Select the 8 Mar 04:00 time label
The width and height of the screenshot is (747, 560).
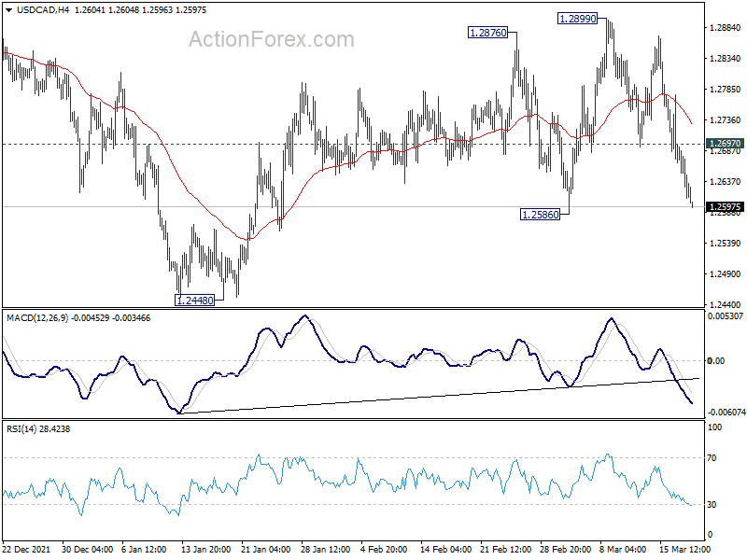(623, 550)
